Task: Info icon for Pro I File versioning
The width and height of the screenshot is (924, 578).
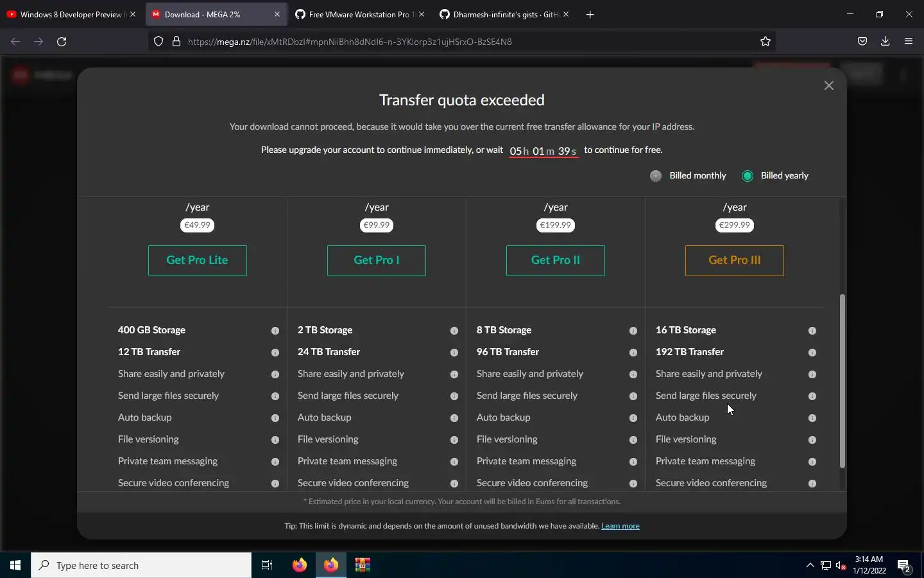Action: [454, 440]
